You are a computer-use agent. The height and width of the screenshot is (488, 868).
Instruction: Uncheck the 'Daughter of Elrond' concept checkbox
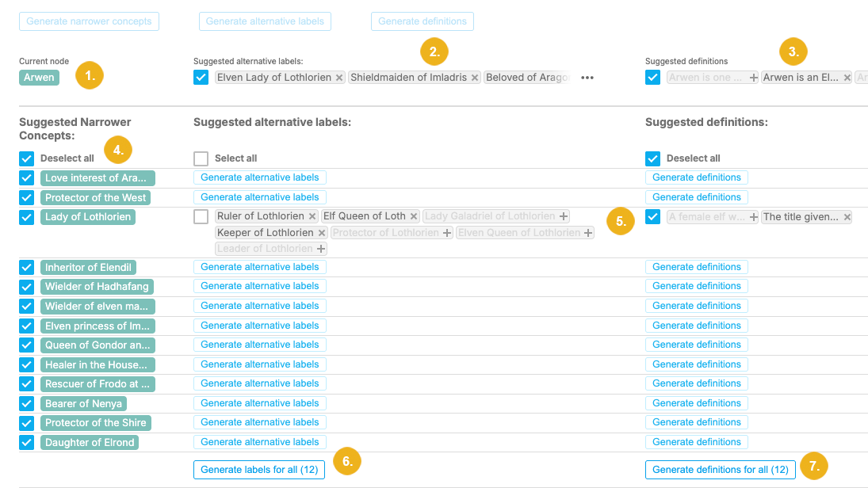pyautogui.click(x=27, y=442)
